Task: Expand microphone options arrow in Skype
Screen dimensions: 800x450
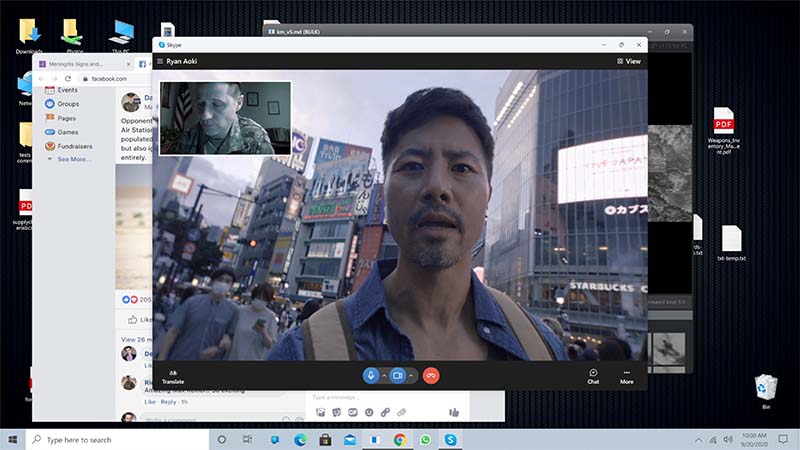Action: [x=384, y=376]
